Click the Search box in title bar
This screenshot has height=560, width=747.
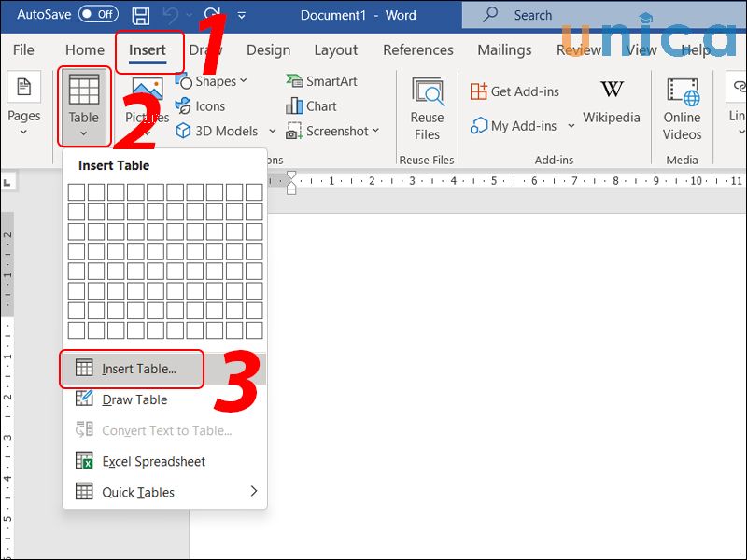(x=604, y=15)
